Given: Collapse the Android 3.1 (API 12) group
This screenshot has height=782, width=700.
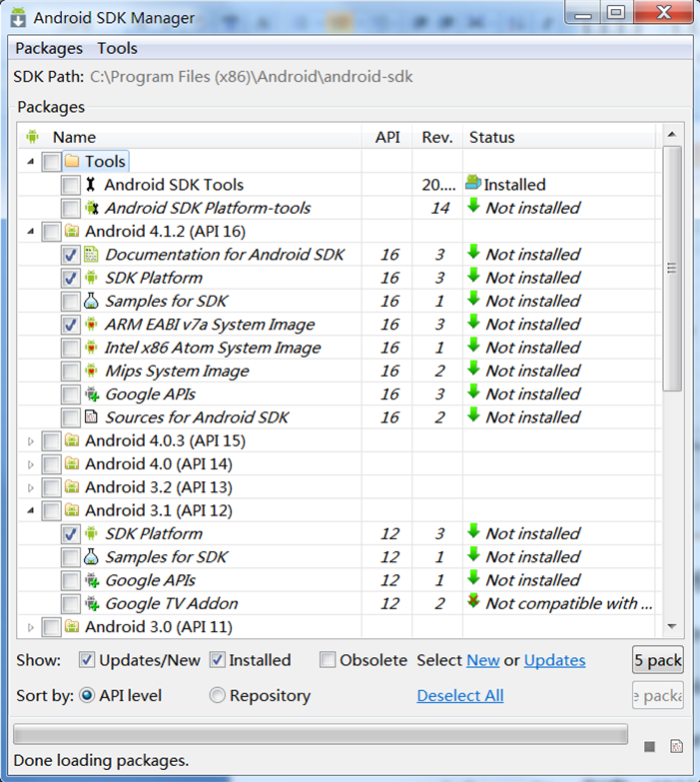Looking at the screenshot, I should click(x=30, y=510).
